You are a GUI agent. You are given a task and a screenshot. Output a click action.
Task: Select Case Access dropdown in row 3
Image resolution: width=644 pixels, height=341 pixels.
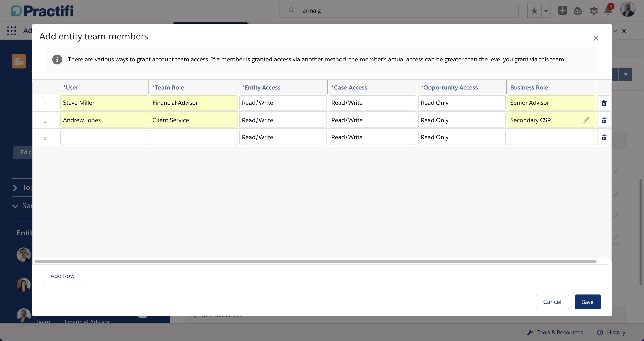[372, 137]
